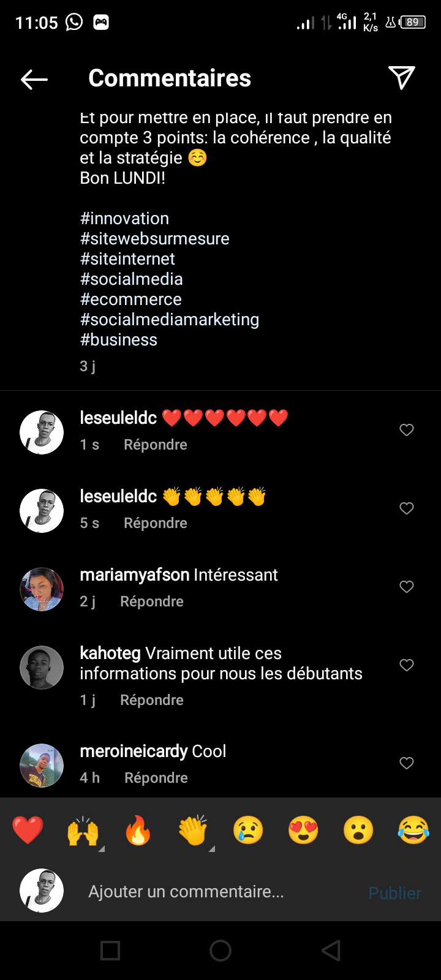Open kahoteg's profile picture
This screenshot has width=441, height=980.
point(42,668)
